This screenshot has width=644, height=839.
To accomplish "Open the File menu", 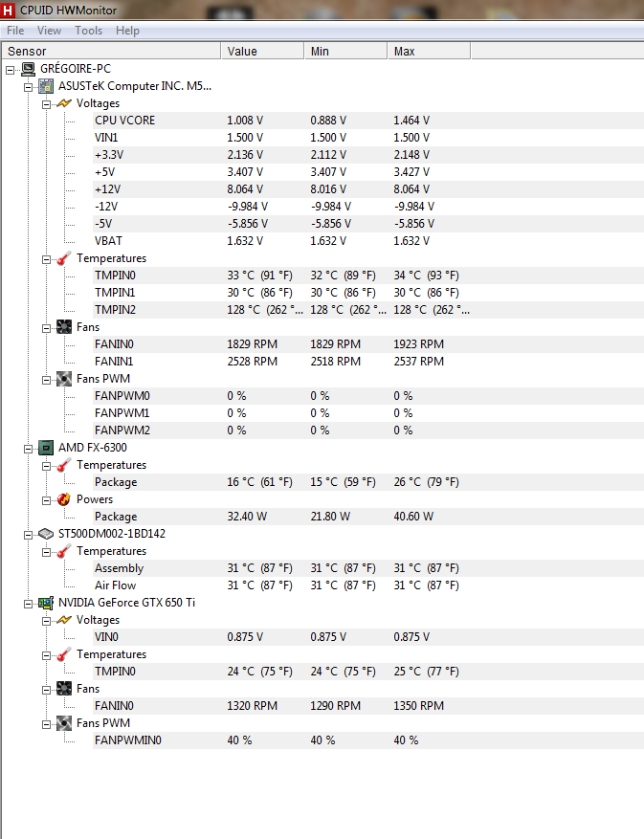I will 15,31.
